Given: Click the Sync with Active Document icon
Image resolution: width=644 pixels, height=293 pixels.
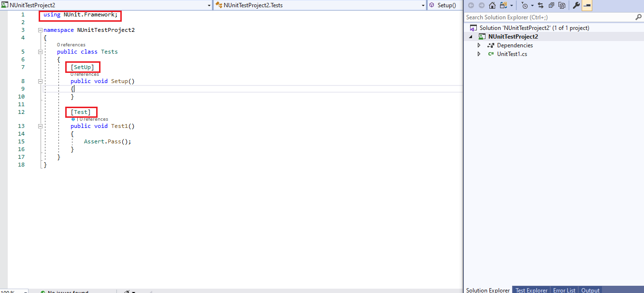Looking at the screenshot, I should click(x=541, y=5).
